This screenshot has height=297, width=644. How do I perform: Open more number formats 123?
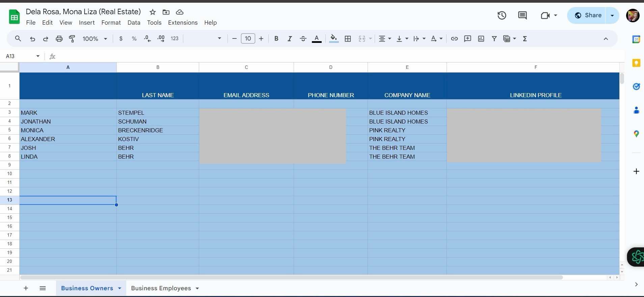pyautogui.click(x=175, y=39)
